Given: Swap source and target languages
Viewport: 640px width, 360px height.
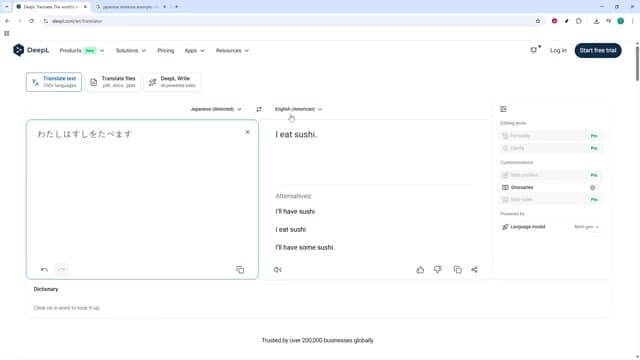Looking at the screenshot, I should [259, 109].
